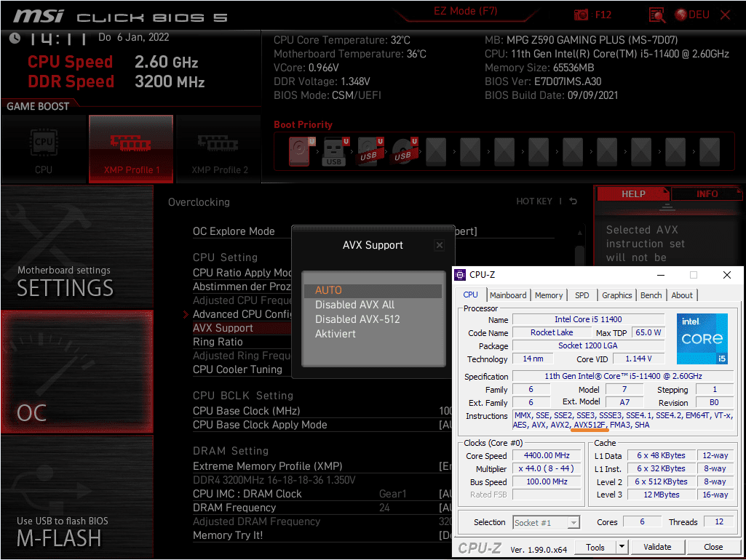Click the help panel collapse handle
This screenshot has height=560, width=746.
[x=667, y=207]
